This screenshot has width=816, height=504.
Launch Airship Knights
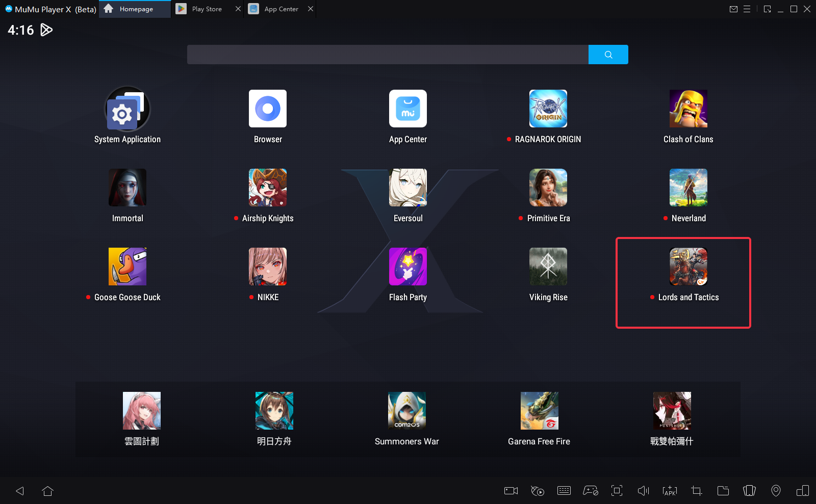click(268, 188)
